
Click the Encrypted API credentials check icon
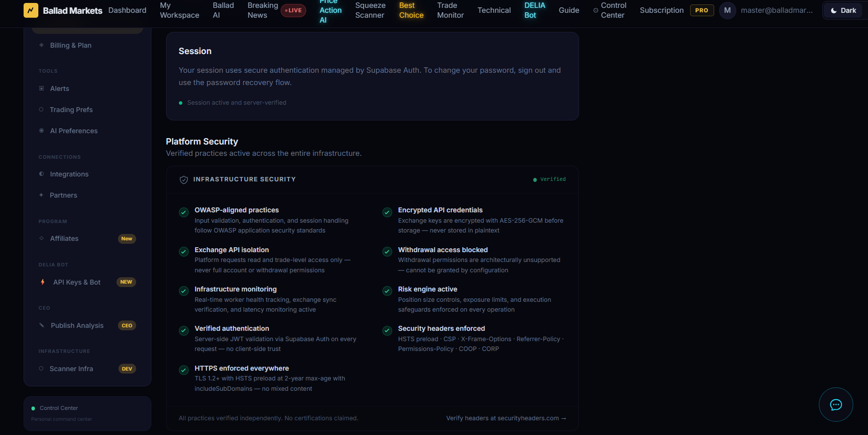pyautogui.click(x=387, y=212)
